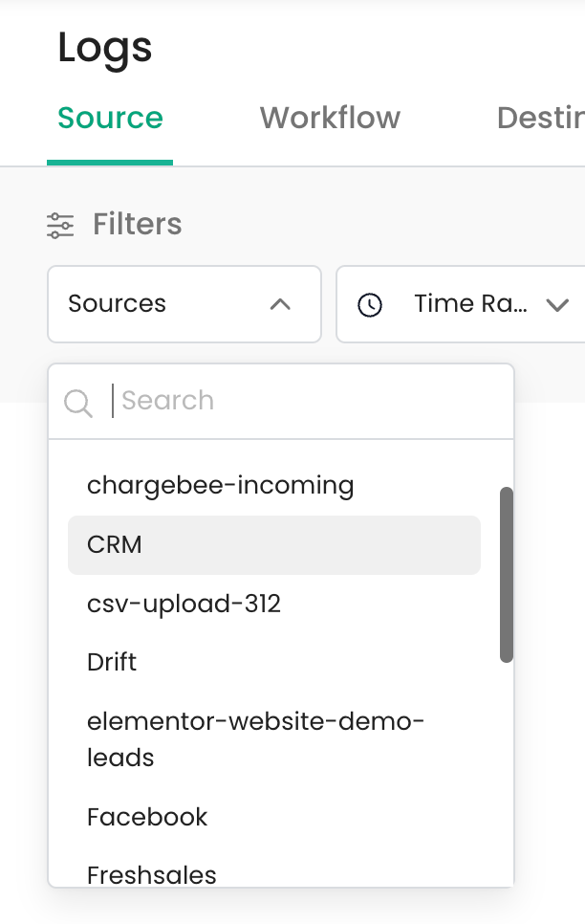Click the Filters sliders icon
This screenshot has height=924, width=585.
click(x=60, y=225)
